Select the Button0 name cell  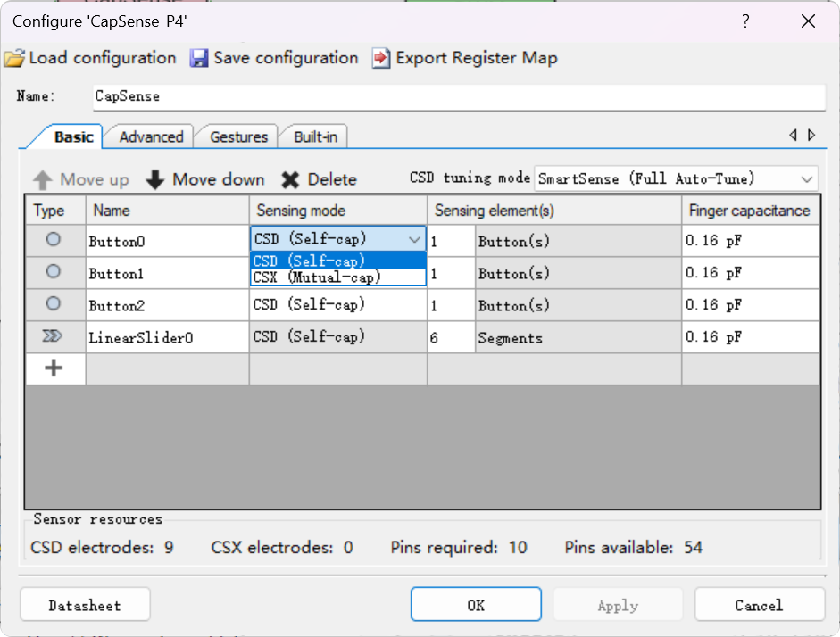coord(167,241)
